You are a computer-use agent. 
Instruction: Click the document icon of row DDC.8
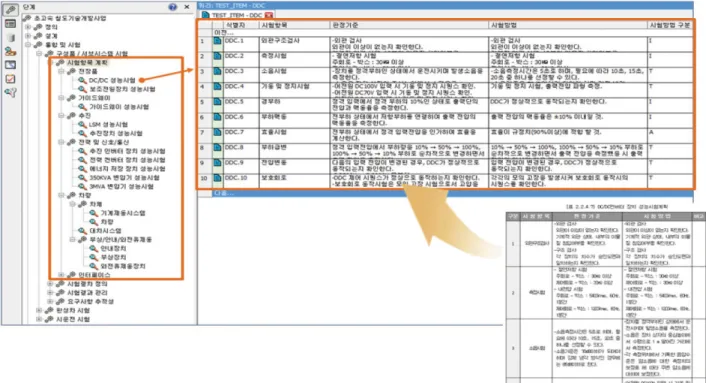(x=217, y=148)
